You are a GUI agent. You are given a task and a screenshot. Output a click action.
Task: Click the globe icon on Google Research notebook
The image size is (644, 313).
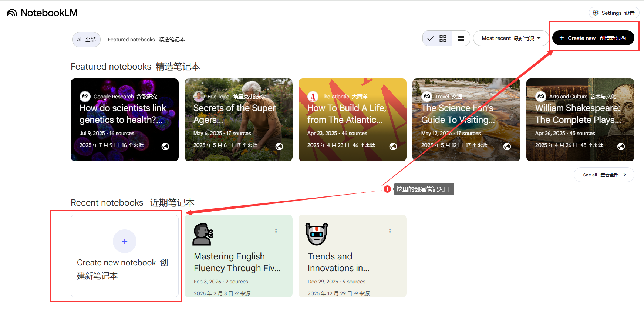tap(165, 147)
